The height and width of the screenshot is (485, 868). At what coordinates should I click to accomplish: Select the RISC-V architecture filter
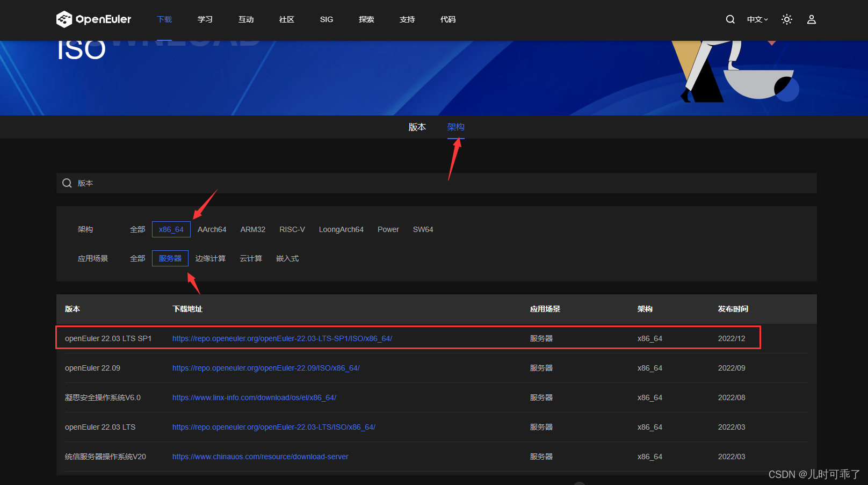pos(292,229)
